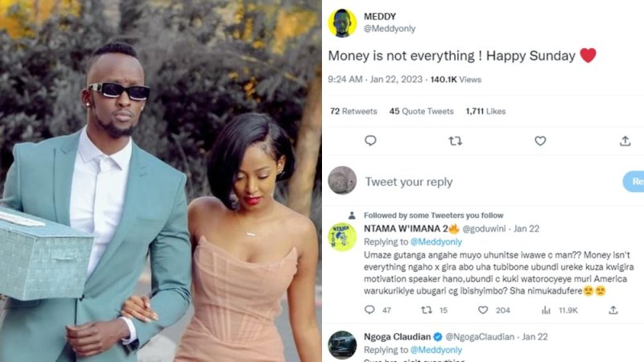View the 1,711 Likes list
Viewport: 644px width, 362px height.
click(x=485, y=111)
